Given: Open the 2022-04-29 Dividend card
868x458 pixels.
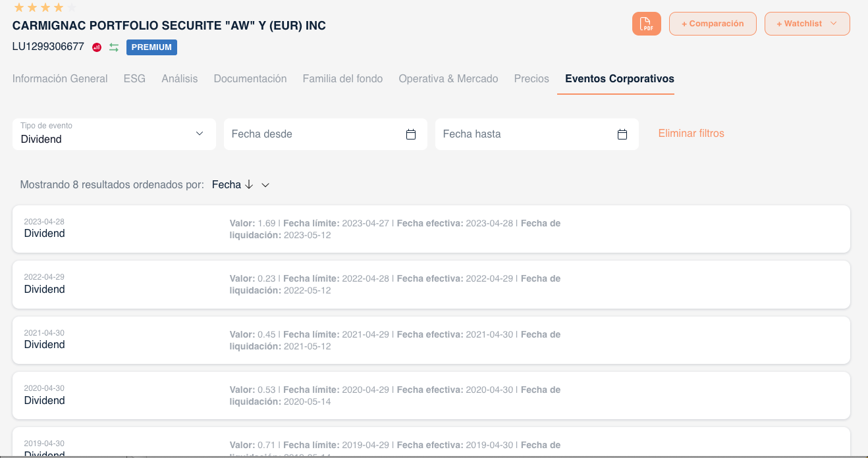Looking at the screenshot, I should [x=431, y=284].
